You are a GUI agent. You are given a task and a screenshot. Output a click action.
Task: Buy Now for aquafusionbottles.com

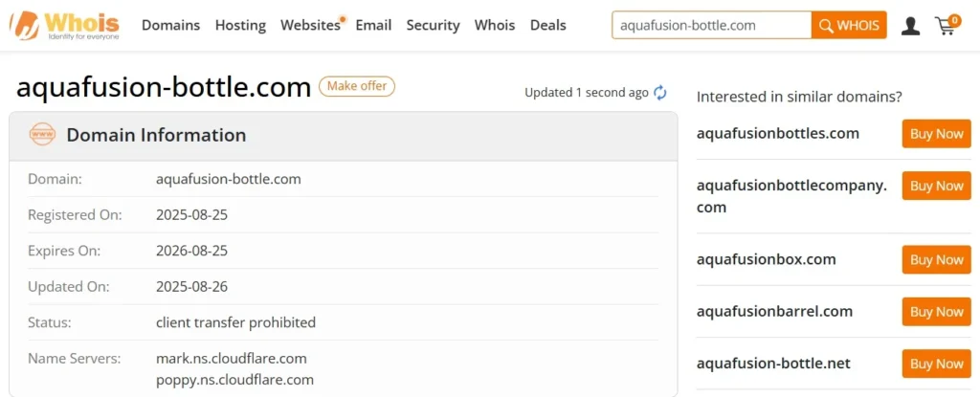click(x=936, y=134)
